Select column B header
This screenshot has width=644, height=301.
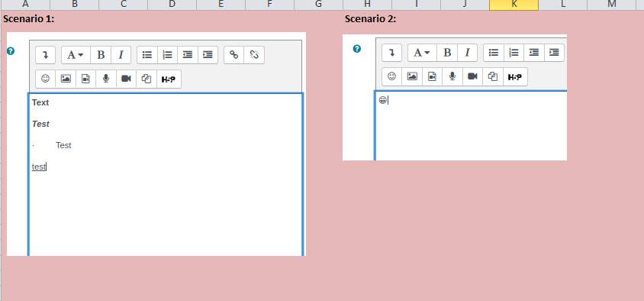[x=74, y=5]
